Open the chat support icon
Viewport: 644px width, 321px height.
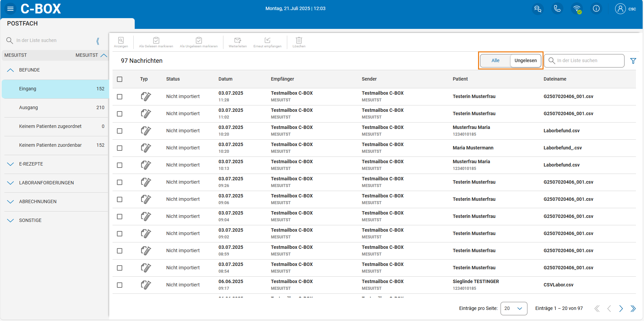(x=538, y=9)
